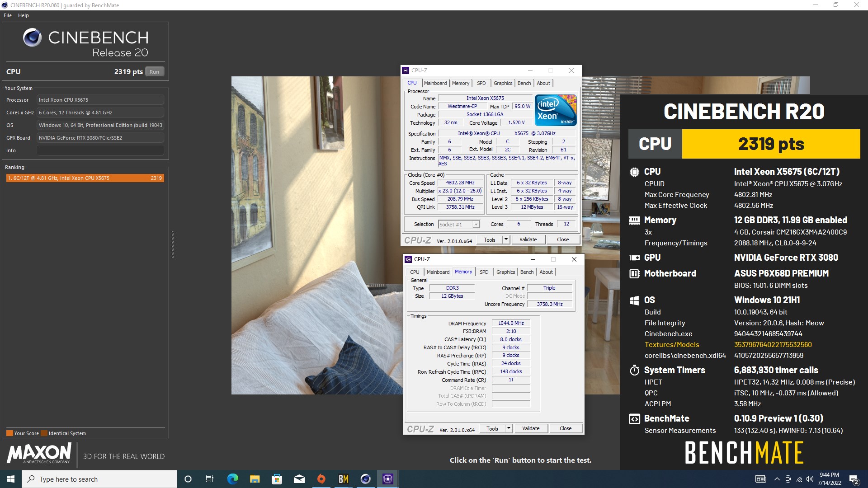This screenshot has height=488, width=868.
Task: Click the GFX Board field NVIDIA GeForce RTX 3080
Action: [x=100, y=138]
